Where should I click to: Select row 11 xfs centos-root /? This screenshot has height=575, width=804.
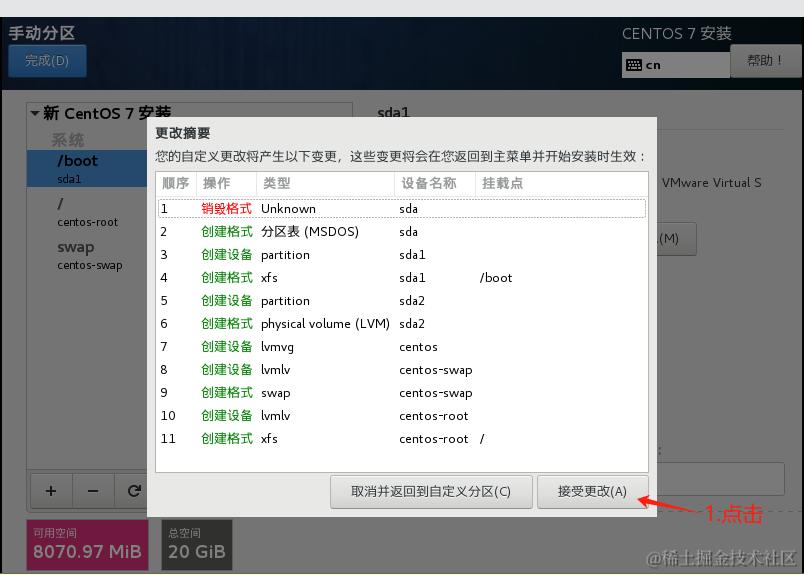tap(402, 439)
